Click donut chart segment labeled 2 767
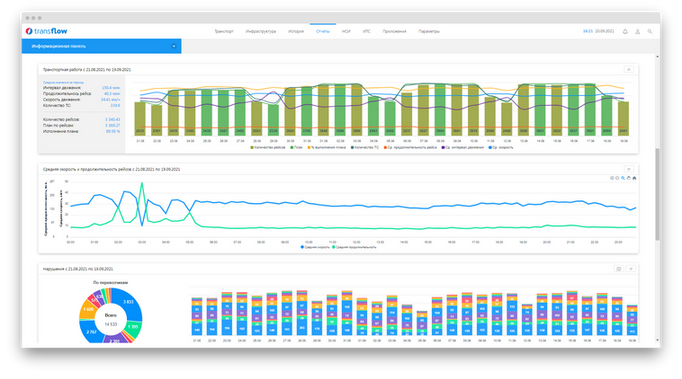This screenshot has height=379, width=682. (92, 332)
